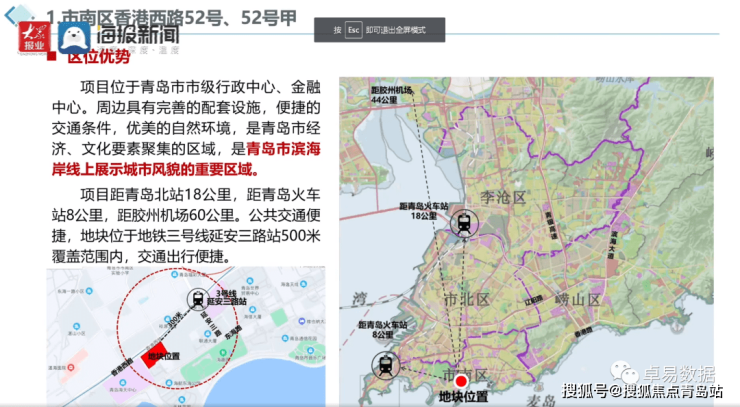This screenshot has height=407, width=740.
Task: Click red line 岸线上展示城市风貌的重要区域
Action: pos(155,170)
